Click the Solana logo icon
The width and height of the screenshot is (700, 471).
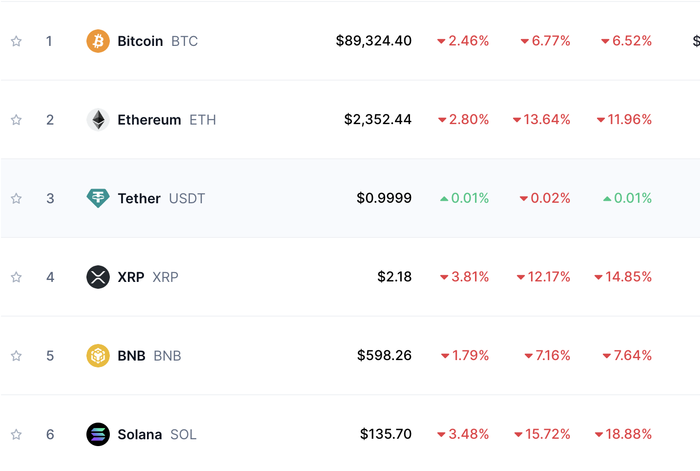[98, 434]
